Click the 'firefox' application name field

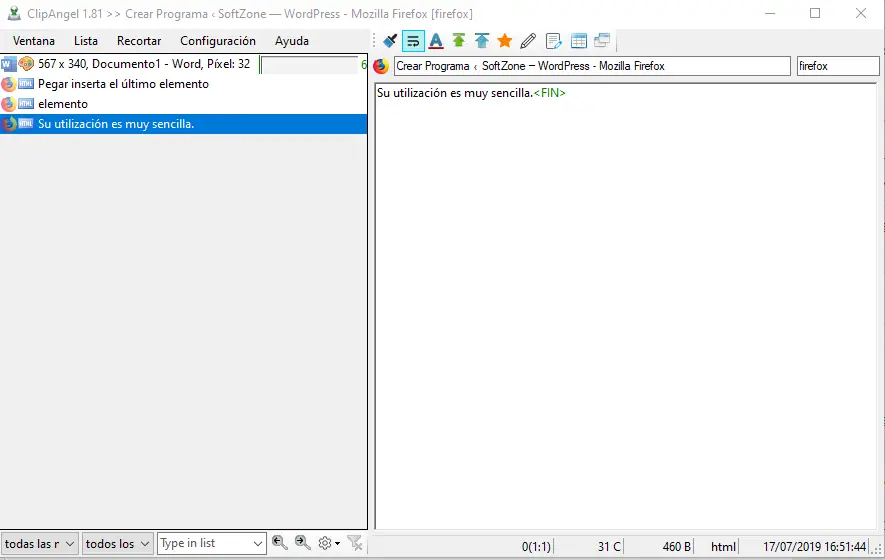[838, 66]
